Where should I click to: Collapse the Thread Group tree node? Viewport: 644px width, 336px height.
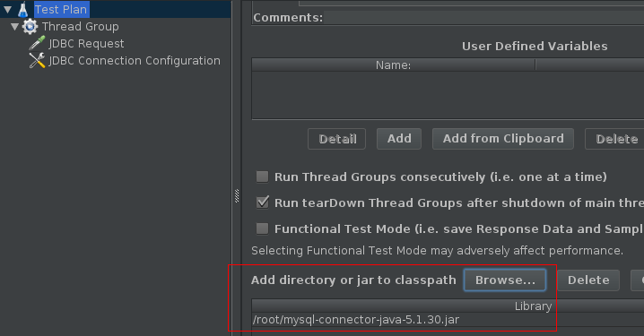(14, 27)
